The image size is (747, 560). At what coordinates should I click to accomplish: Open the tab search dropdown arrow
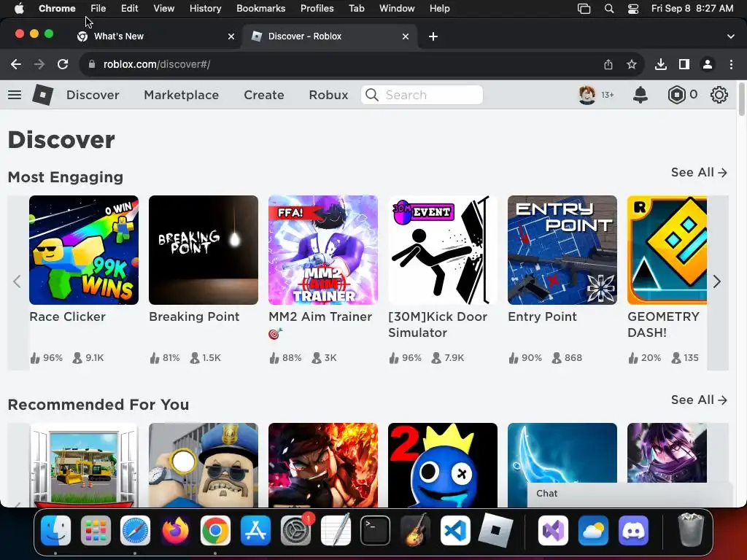(x=730, y=36)
